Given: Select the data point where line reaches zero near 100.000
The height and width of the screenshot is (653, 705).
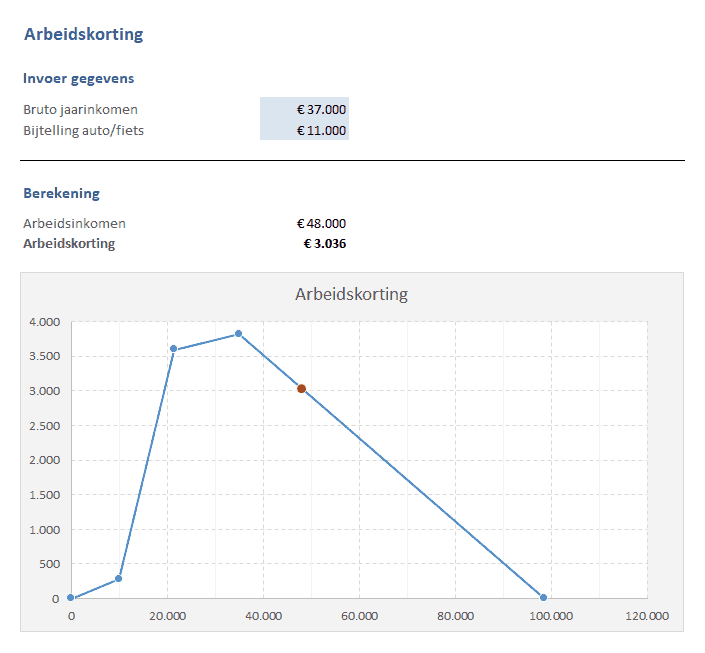Looking at the screenshot, I should pyautogui.click(x=543, y=598).
